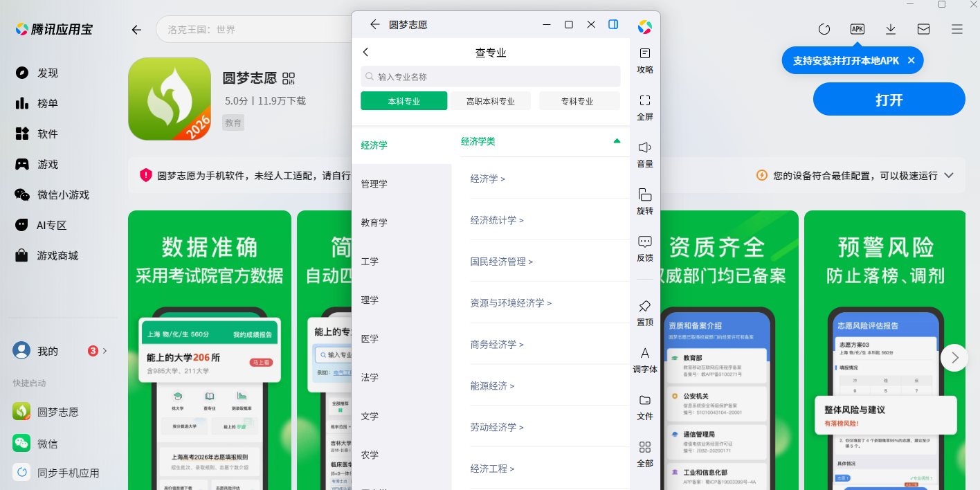Expand the 我的 entry chevron

tap(105, 351)
